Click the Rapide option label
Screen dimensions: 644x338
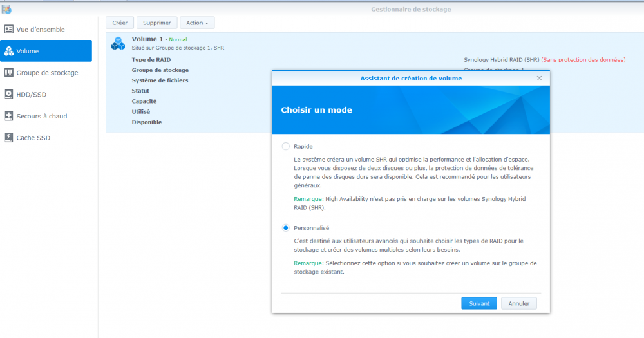pyautogui.click(x=303, y=146)
